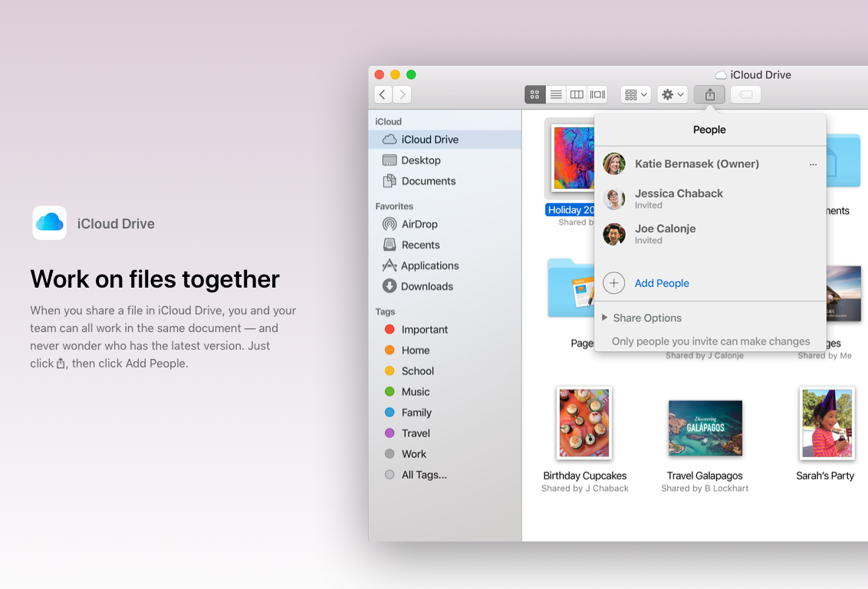Open the more options ellipsis for Katie Bernasek
Image resolution: width=868 pixels, height=589 pixels.
coord(813,164)
